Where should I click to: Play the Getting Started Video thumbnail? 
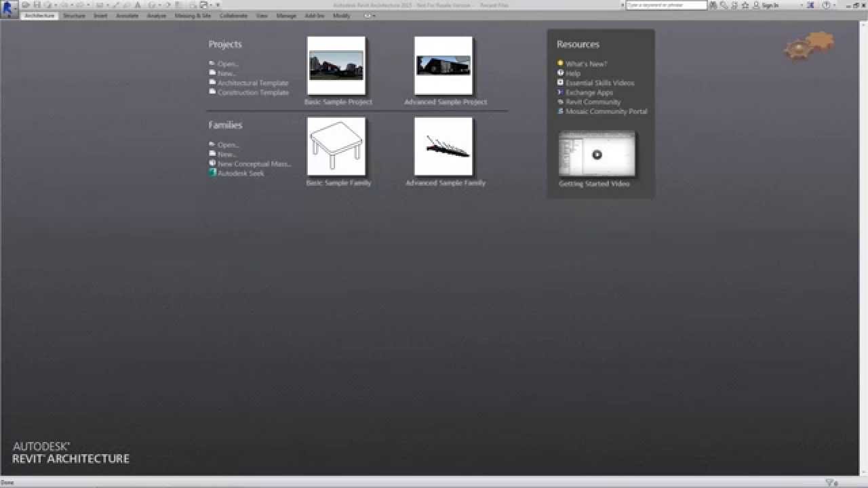(x=597, y=154)
